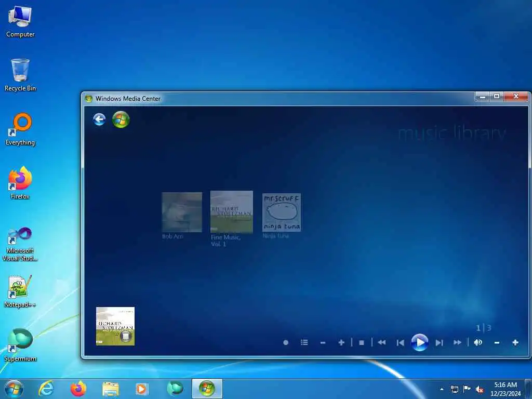Open the Windows Start menu orb
The image size is (532, 399).
(x=14, y=389)
